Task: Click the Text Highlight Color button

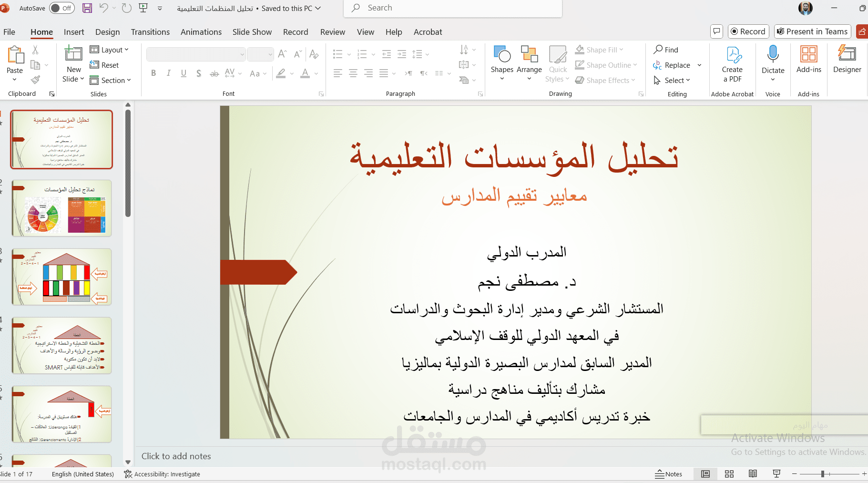Action: click(x=281, y=73)
